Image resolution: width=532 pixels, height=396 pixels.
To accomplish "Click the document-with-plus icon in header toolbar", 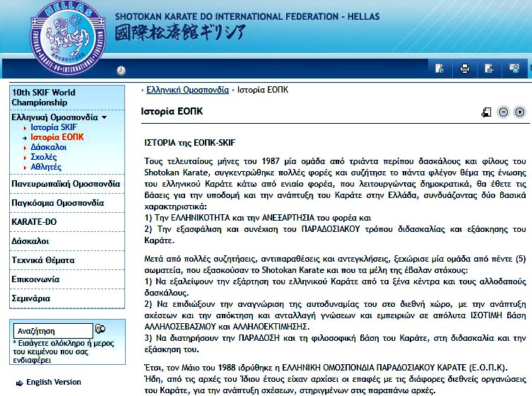I will tap(489, 69).
